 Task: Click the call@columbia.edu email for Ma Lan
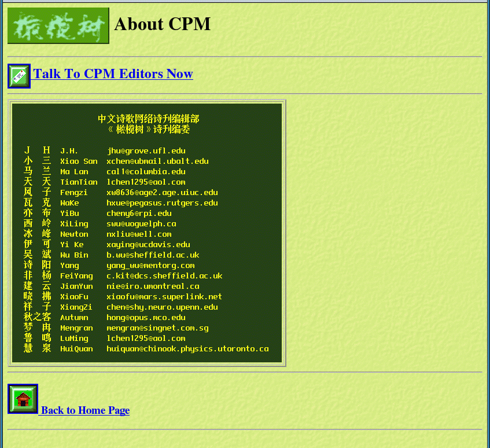pos(146,172)
